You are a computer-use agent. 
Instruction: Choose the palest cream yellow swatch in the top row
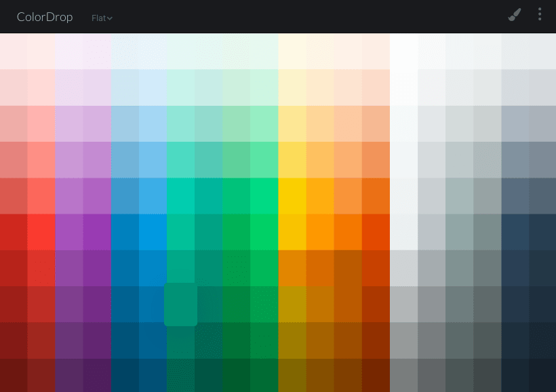pyautogui.click(x=292, y=51)
